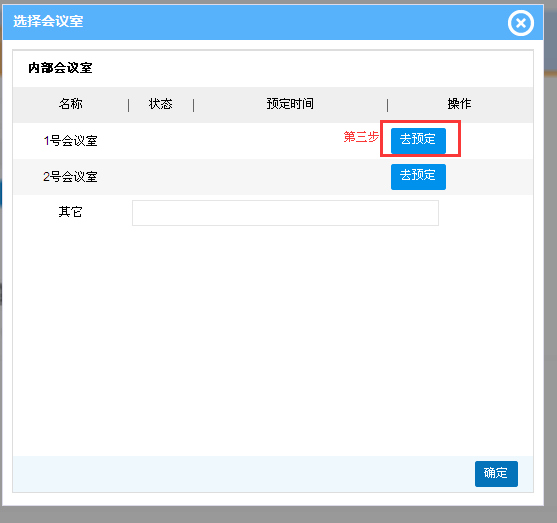
Task: Click the 其它 row label
Action: (70, 212)
